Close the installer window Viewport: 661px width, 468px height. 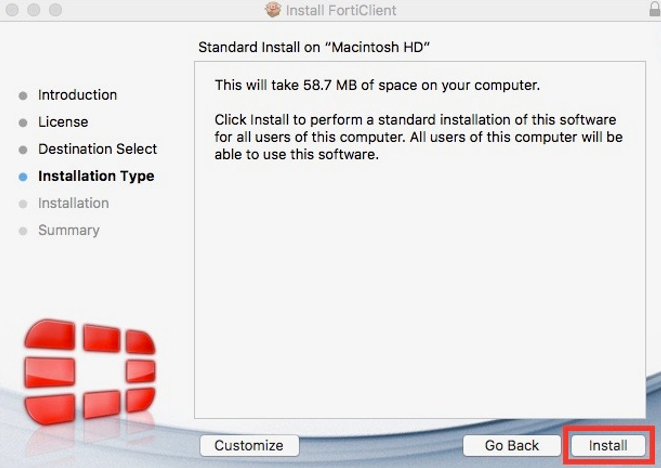(x=12, y=10)
